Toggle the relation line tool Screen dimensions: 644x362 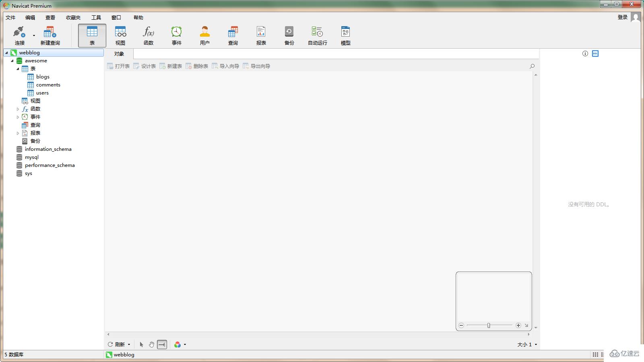pos(162,344)
